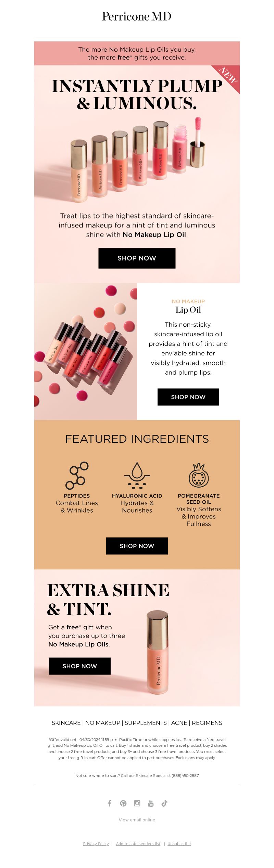Click Shop Now beside Lip Oil description
The image size is (274, 868).
pyautogui.click(x=188, y=397)
